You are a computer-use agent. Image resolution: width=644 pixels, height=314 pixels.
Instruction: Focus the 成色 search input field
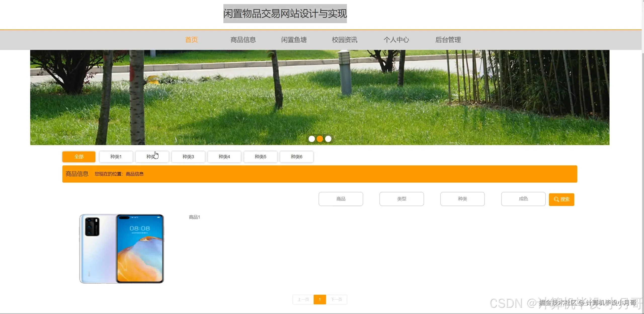(523, 199)
